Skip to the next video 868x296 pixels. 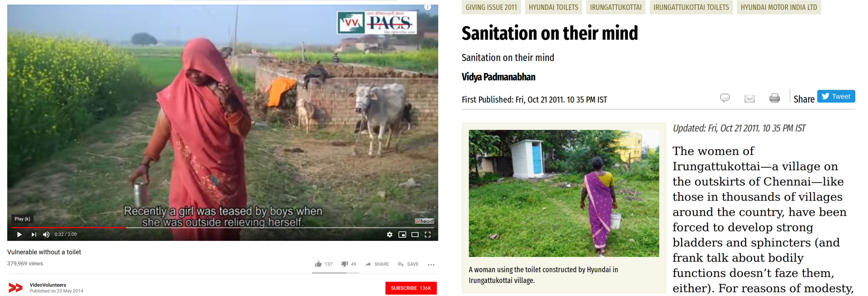(34, 234)
